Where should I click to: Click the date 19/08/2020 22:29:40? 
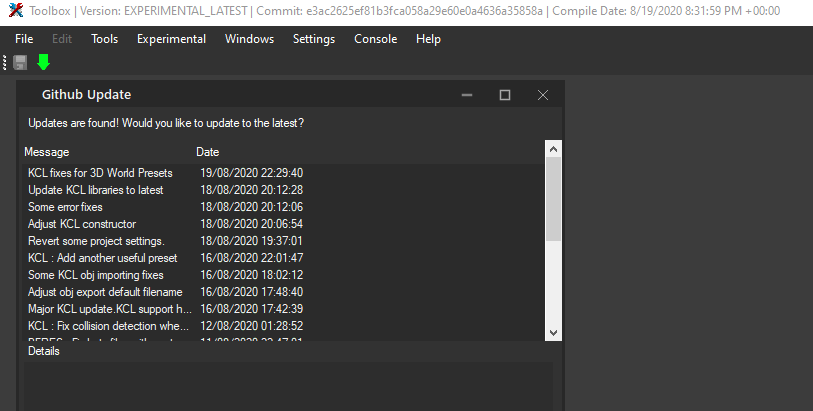[x=251, y=173]
